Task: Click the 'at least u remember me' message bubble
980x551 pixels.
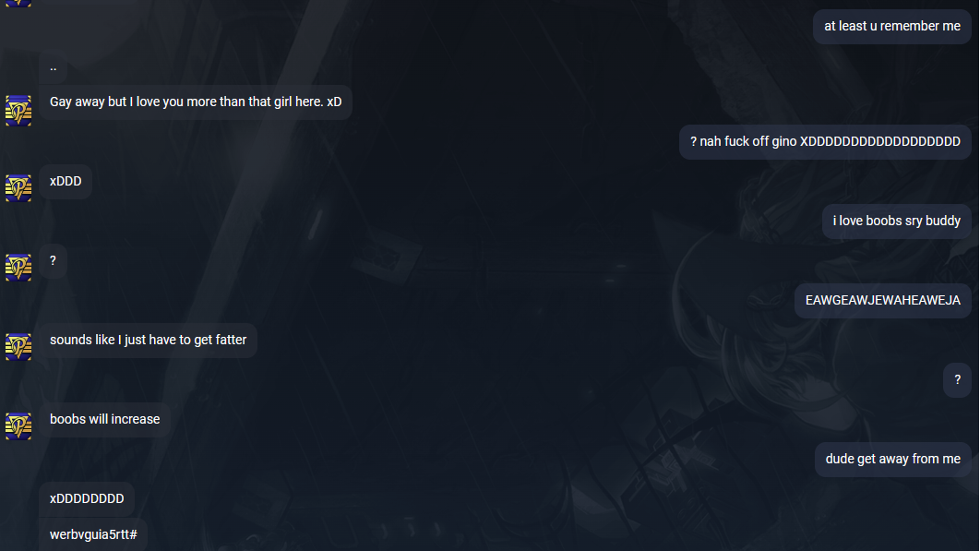Action: (892, 26)
